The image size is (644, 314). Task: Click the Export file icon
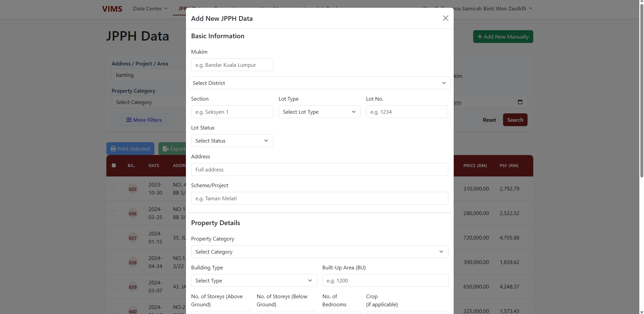pyautogui.click(x=165, y=149)
